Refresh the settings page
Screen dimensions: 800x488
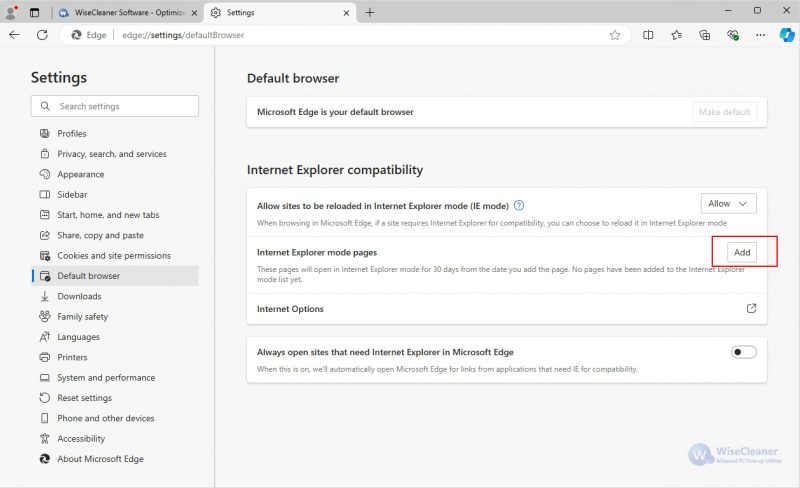42,35
